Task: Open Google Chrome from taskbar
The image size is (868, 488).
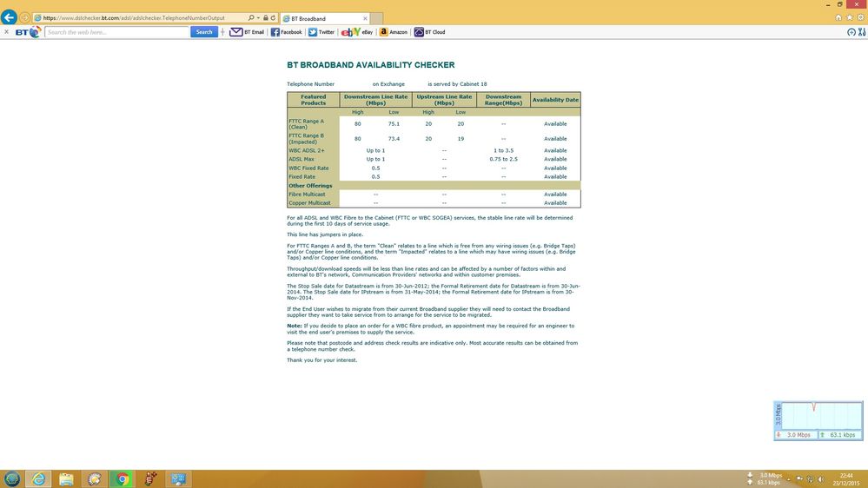Action: (x=123, y=478)
